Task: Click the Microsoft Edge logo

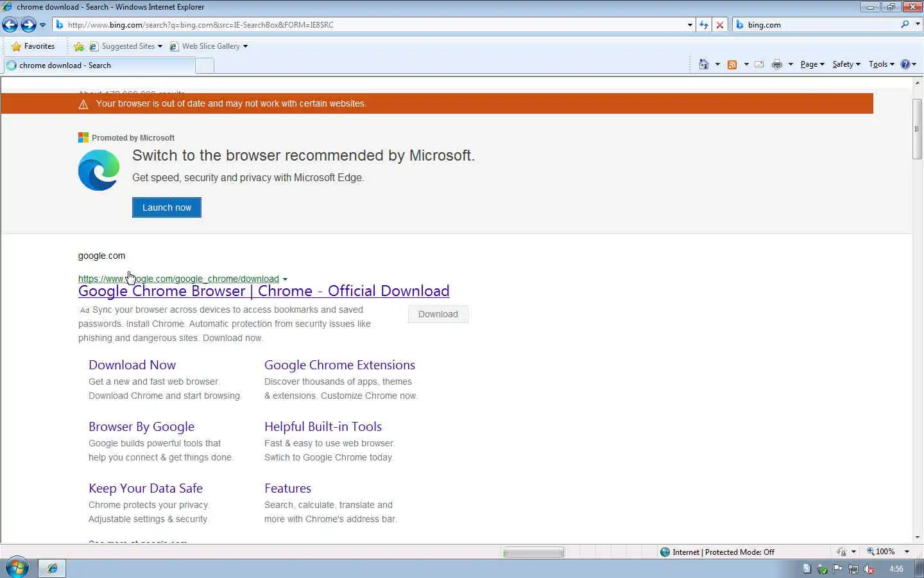Action: pos(99,170)
